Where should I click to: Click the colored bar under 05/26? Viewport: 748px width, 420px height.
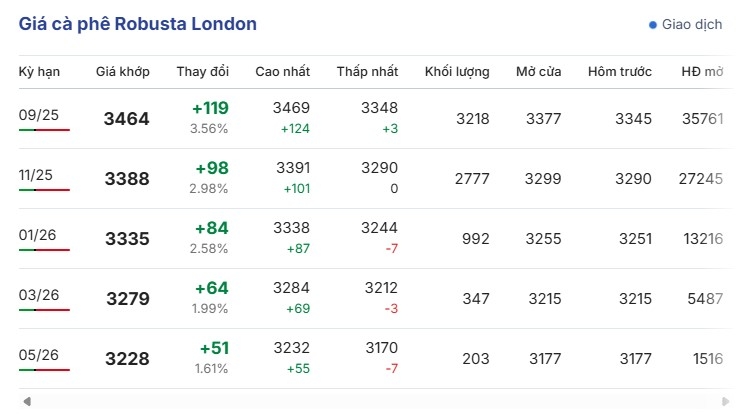tap(44, 370)
